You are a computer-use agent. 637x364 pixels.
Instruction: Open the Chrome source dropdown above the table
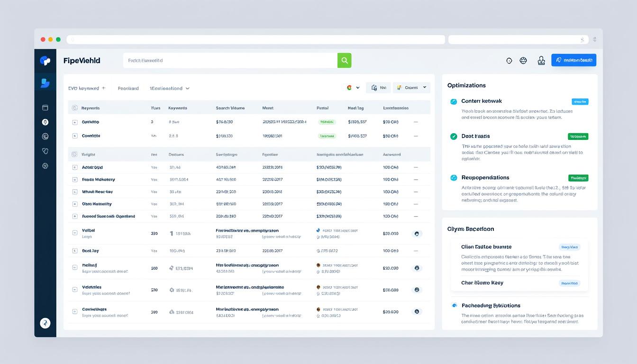point(352,87)
